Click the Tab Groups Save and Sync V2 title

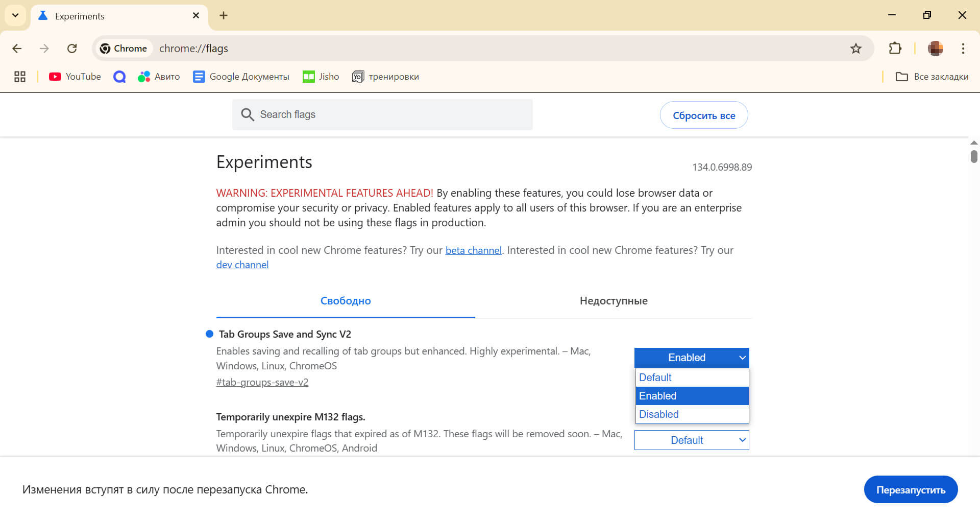(x=285, y=334)
